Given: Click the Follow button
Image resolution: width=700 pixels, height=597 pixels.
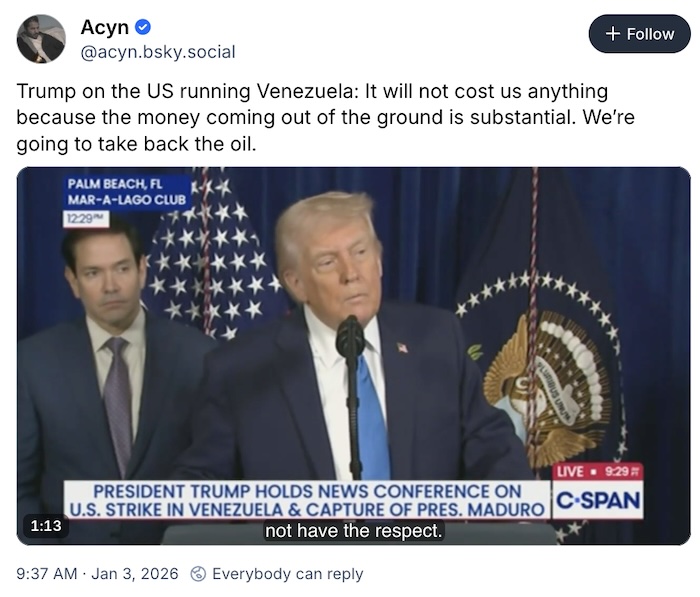Looking at the screenshot, I should coord(639,34).
